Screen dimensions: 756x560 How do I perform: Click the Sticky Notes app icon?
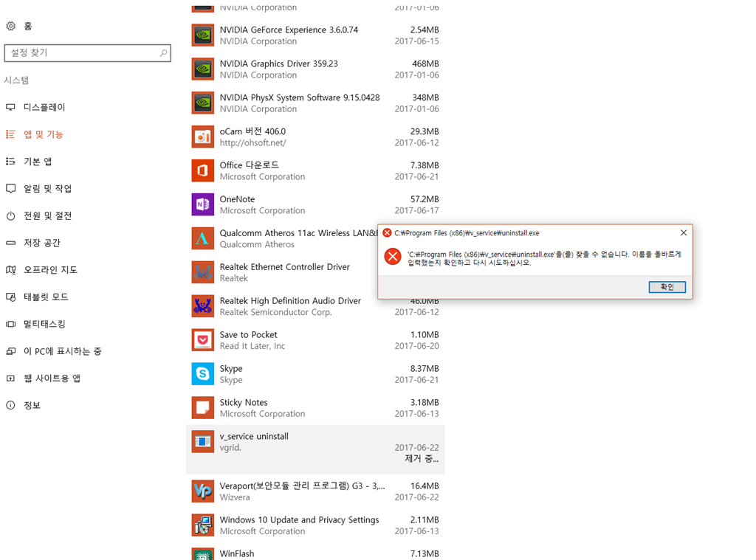click(x=202, y=408)
